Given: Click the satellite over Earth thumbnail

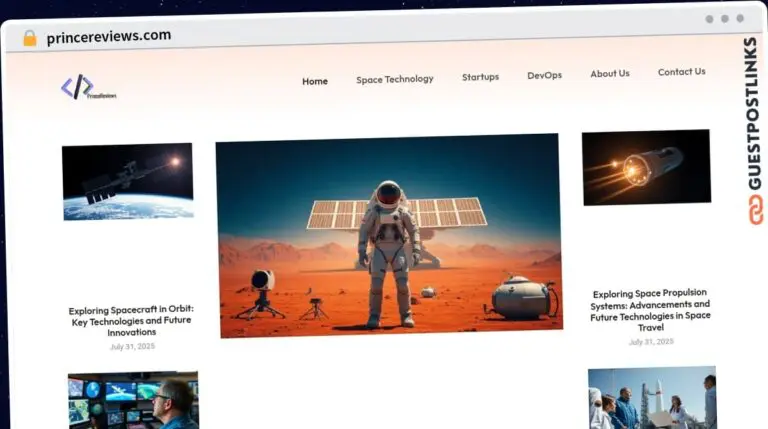Looking at the screenshot, I should pyautogui.click(x=128, y=181).
